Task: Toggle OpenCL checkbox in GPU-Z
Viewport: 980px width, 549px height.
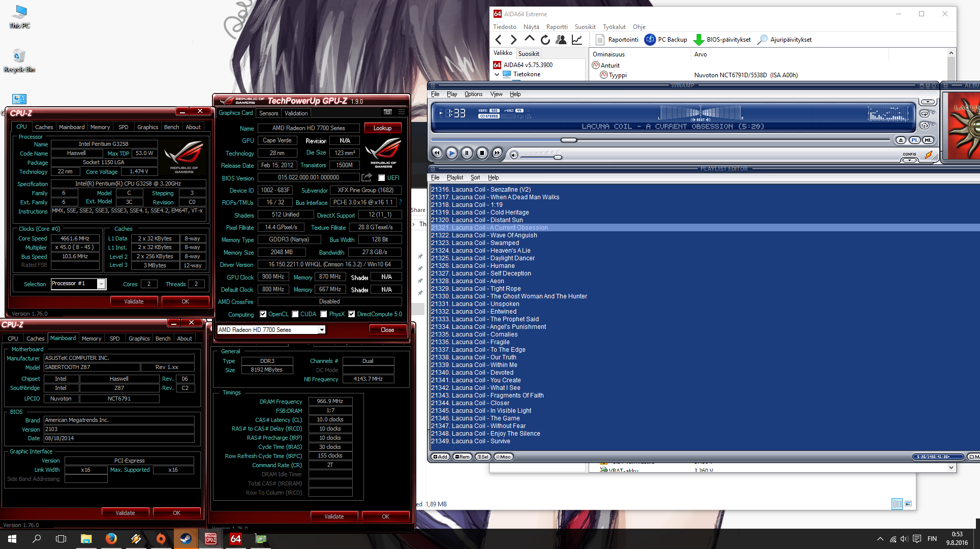Action: point(263,314)
